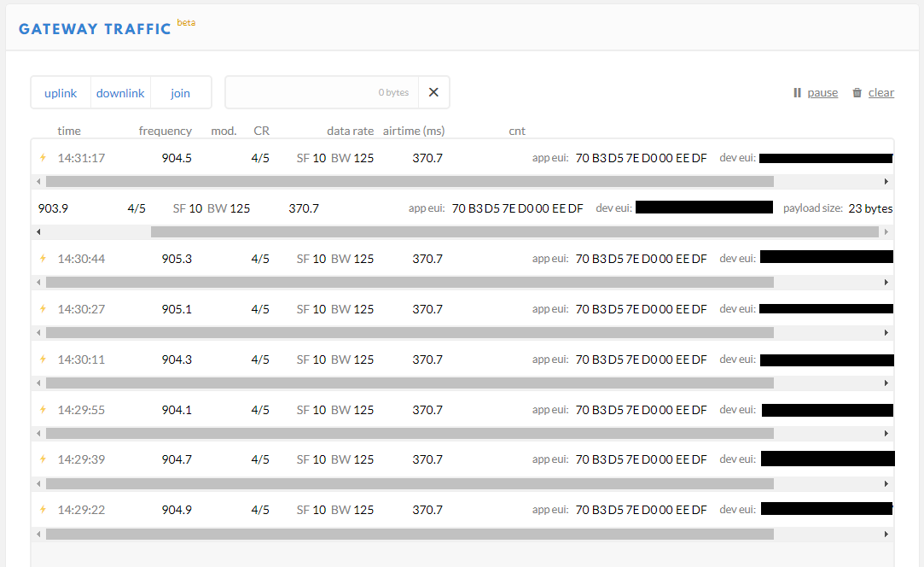Image resolution: width=924 pixels, height=567 pixels.
Task: Click left scroll arrow under 14:30:11 row
Action: tap(39, 383)
